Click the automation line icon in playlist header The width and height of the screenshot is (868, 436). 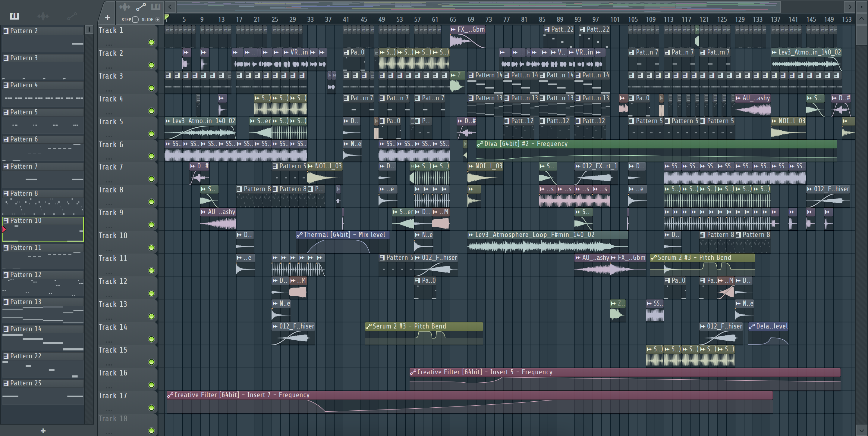[x=141, y=7]
